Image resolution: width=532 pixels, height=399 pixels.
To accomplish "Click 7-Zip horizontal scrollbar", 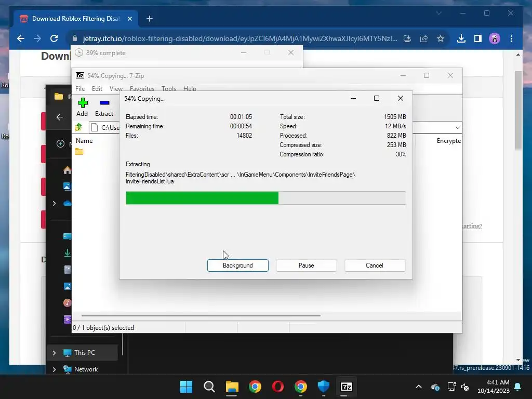I will [x=201, y=315].
